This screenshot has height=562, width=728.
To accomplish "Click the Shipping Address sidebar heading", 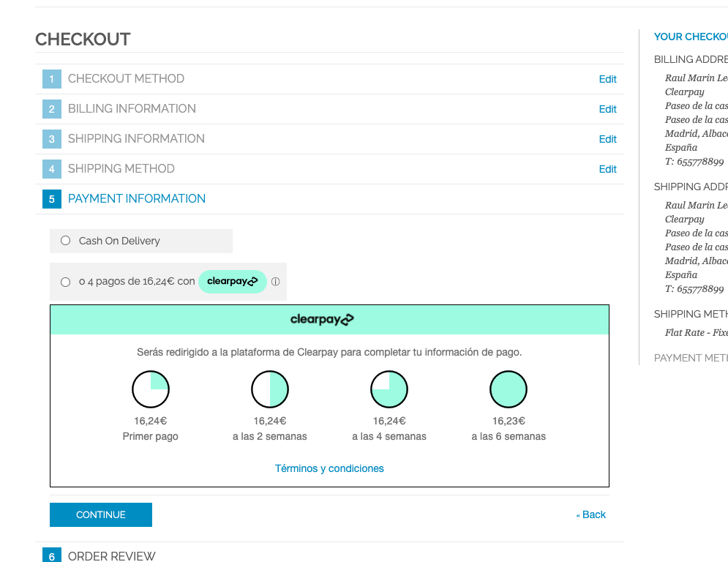I will (691, 187).
